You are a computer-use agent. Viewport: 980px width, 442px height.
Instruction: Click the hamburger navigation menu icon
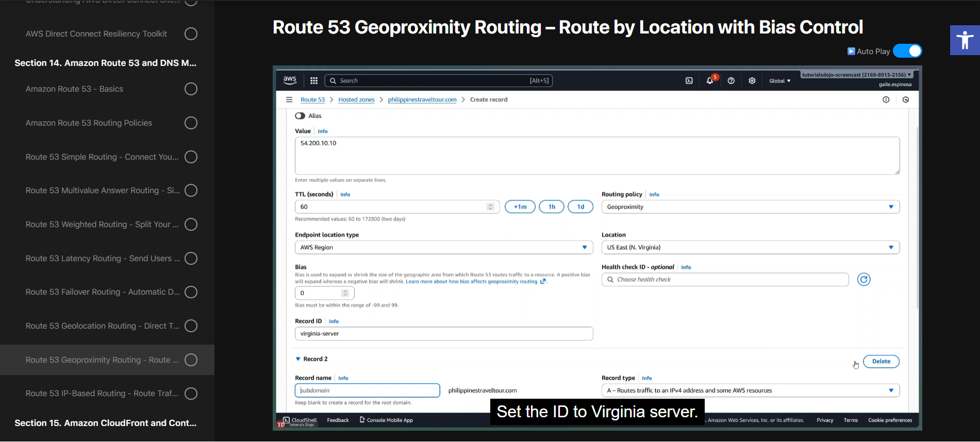pyautogui.click(x=289, y=99)
